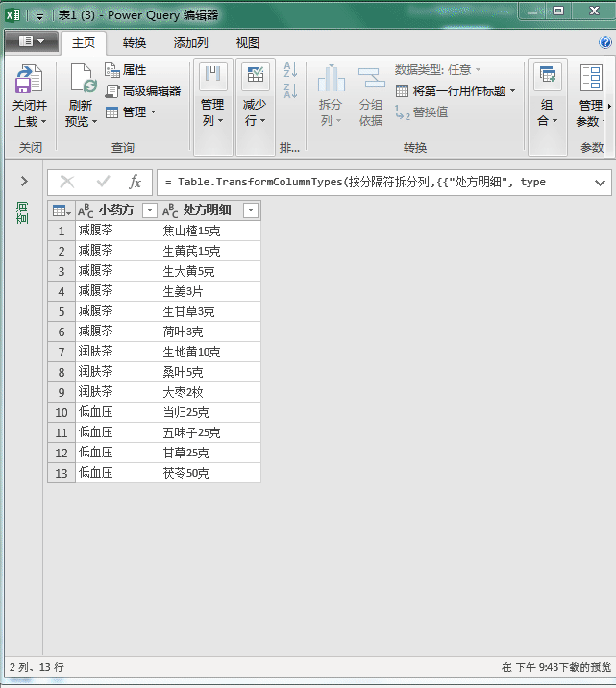Screen dimensions: 616x688
Task: Select row number 7 header
Action: coord(62,352)
